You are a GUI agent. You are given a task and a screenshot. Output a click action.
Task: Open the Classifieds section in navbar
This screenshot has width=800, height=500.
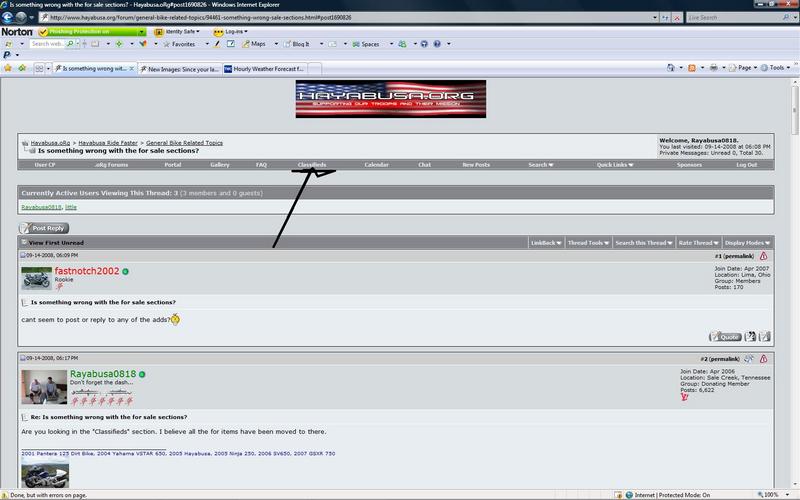pos(312,164)
